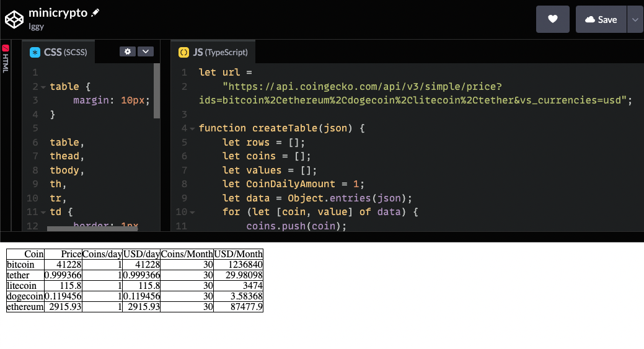
Task: Click the Coins/day column header
Action: (x=102, y=254)
